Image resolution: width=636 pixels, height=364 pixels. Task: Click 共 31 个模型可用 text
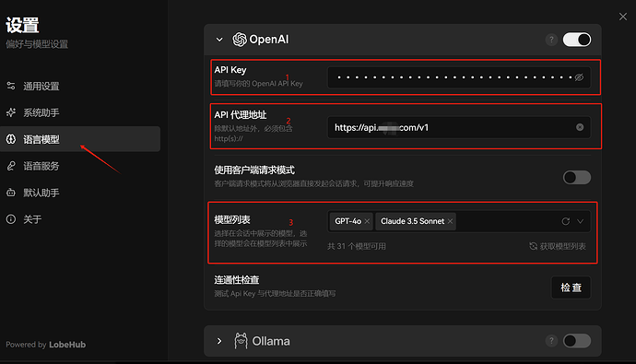tap(357, 246)
